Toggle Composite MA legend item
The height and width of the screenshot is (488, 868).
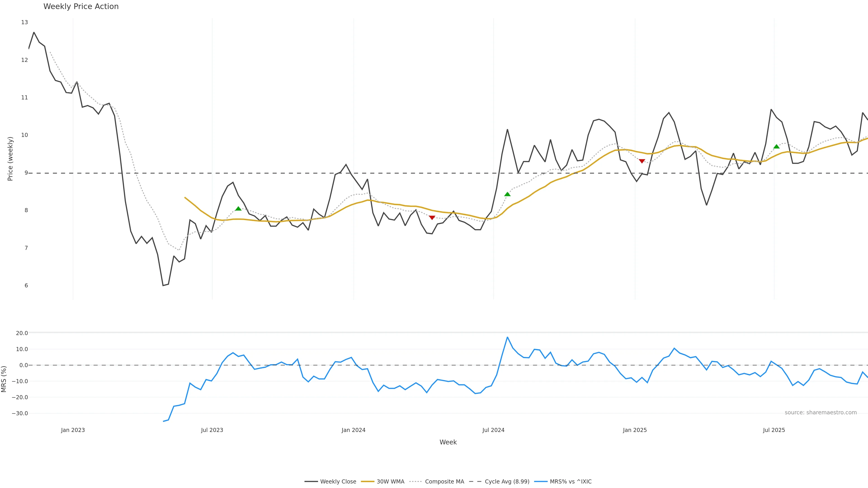(x=444, y=482)
